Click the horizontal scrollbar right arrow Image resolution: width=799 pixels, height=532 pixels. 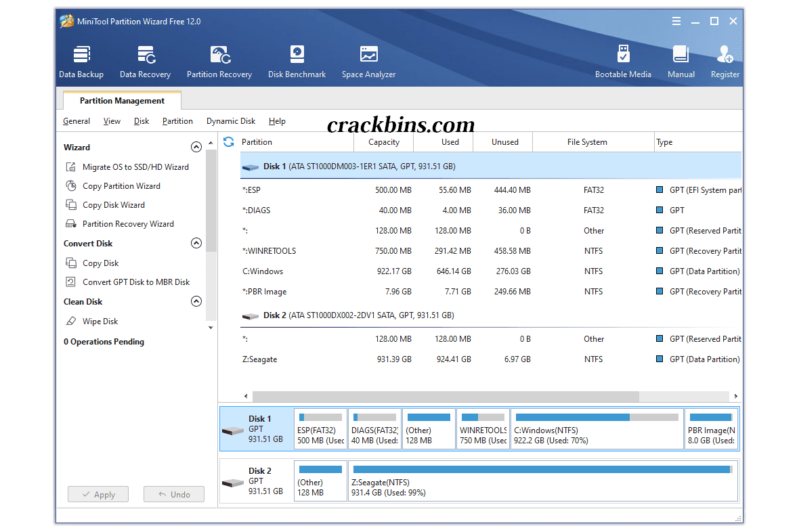pos(735,396)
